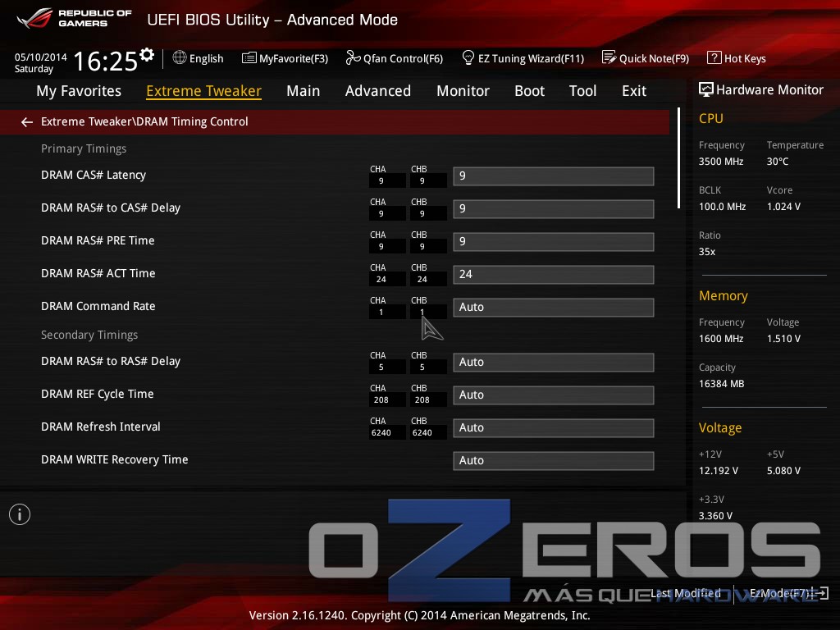Select DRAM RAS# PRE Time label
The image size is (840, 630).
coord(98,240)
